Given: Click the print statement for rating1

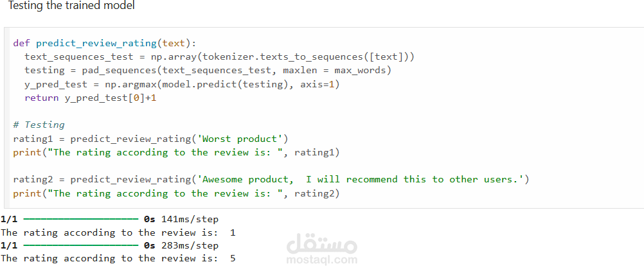Looking at the screenshot, I should point(176,152).
